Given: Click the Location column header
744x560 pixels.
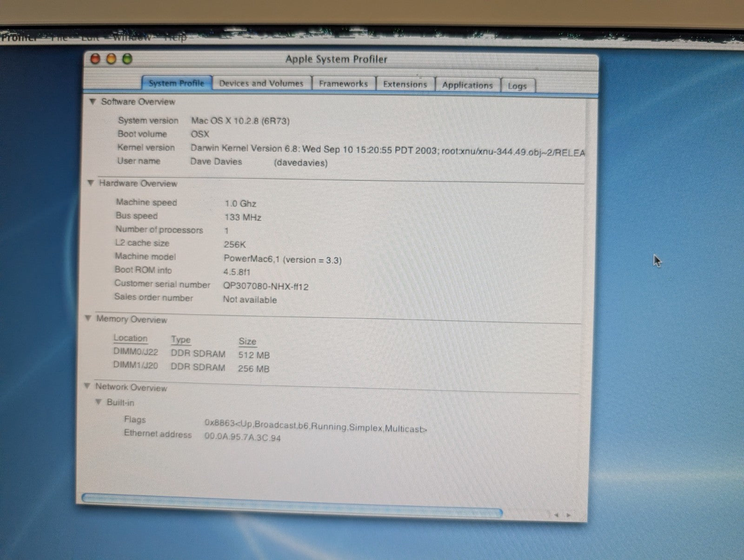Looking at the screenshot, I should tap(130, 338).
